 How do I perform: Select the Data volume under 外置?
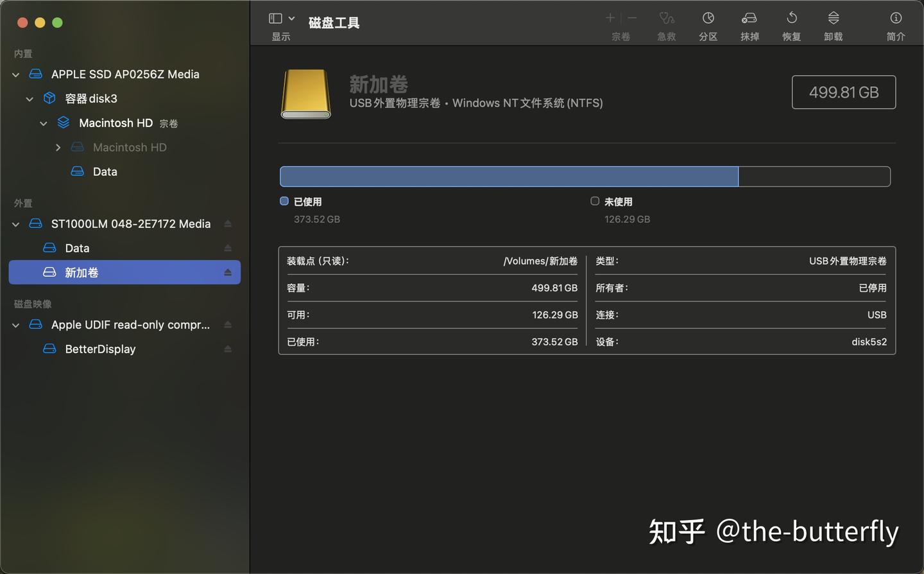(77, 248)
